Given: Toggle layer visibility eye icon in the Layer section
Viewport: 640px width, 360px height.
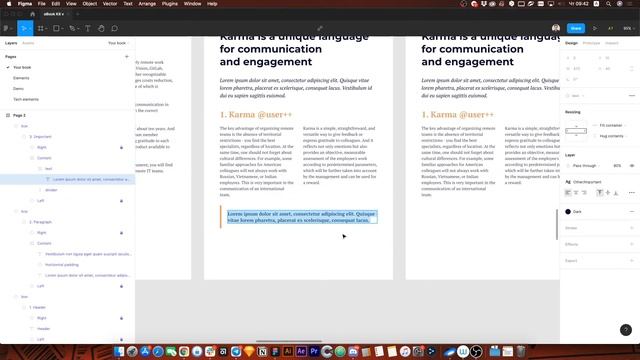Looking at the screenshot, I should coord(632,166).
